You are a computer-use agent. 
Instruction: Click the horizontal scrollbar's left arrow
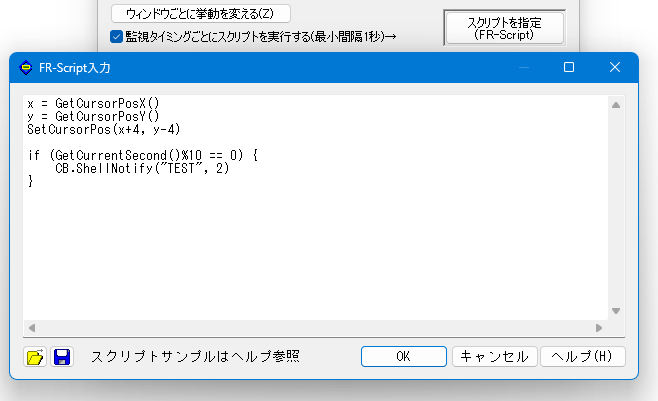tap(32, 327)
